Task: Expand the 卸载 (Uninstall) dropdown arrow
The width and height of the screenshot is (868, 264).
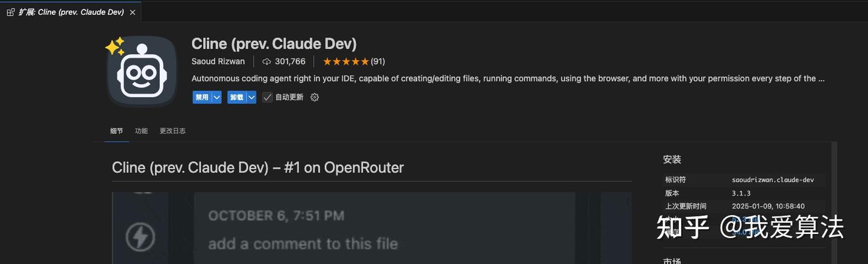Action: point(251,97)
